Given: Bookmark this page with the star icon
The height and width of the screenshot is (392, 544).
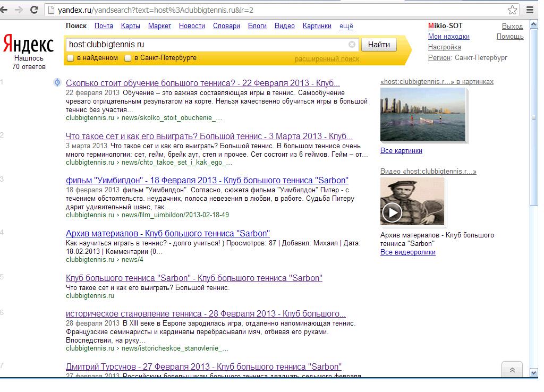Looking at the screenshot, I should click(x=513, y=10).
